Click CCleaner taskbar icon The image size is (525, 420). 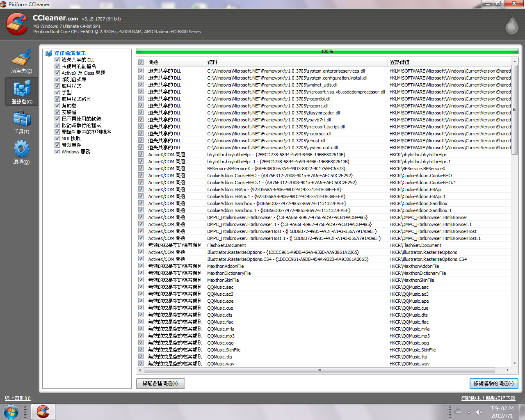43,412
